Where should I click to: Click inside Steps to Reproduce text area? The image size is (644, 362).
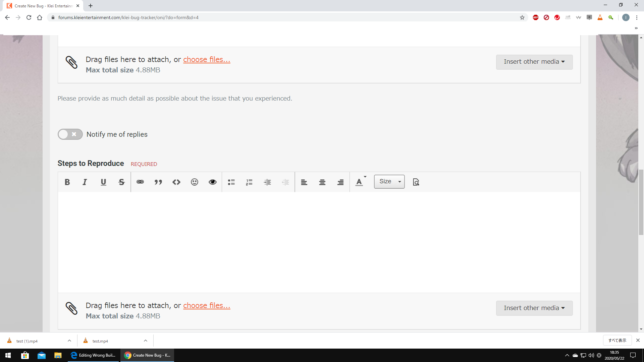[x=319, y=241]
